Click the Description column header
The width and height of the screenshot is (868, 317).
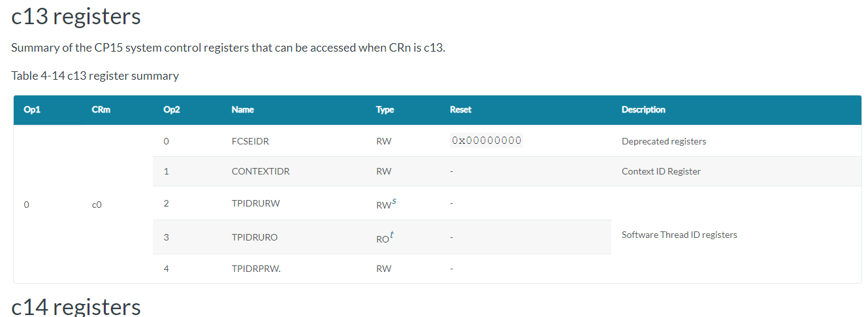(643, 110)
